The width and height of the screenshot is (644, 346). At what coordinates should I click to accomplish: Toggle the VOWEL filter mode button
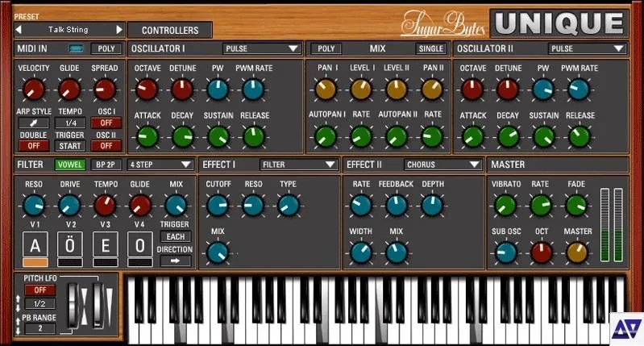pyautogui.click(x=70, y=165)
